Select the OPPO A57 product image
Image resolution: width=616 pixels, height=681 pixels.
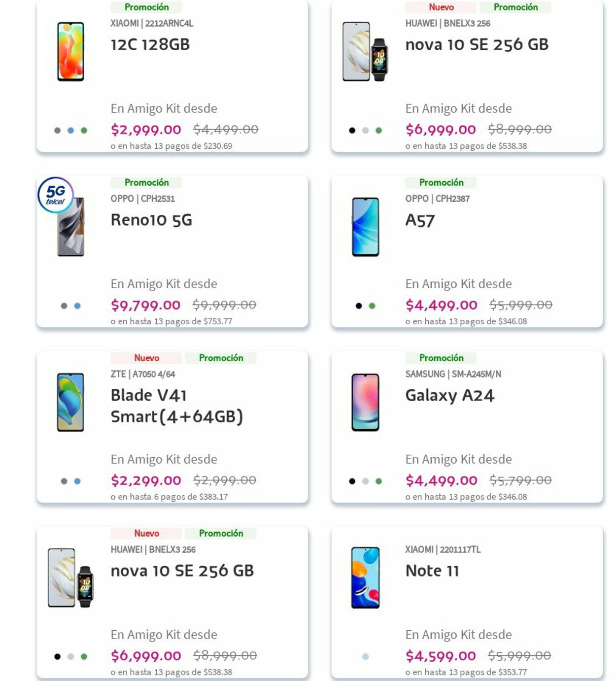click(x=365, y=228)
